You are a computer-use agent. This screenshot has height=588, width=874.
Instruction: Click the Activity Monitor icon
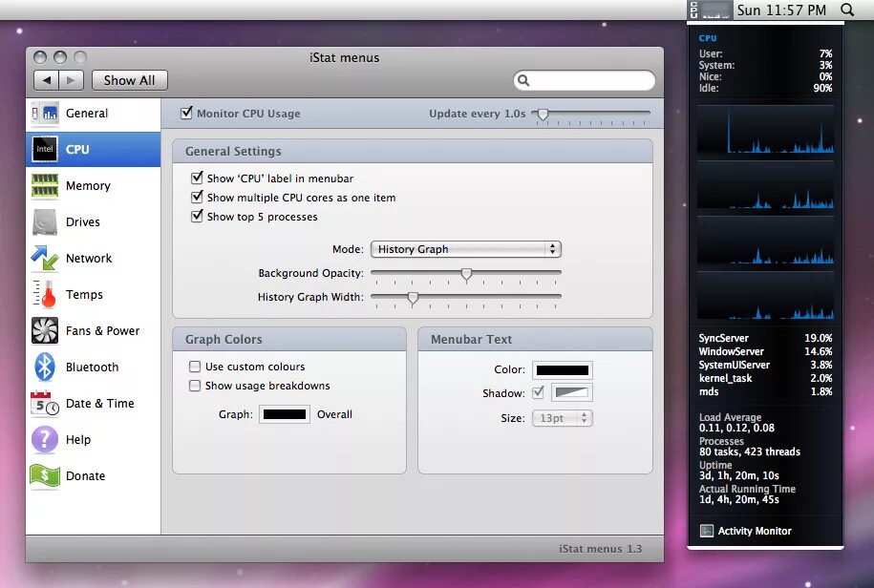pos(707,531)
